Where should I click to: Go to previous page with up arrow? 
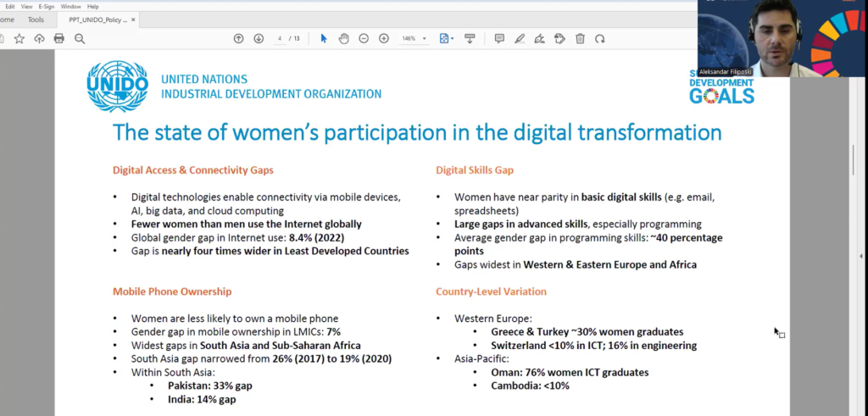click(x=238, y=38)
